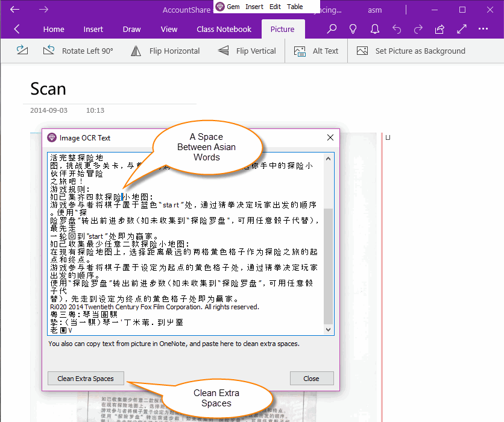Open the Gem add-in Table menu
The width and height of the screenshot is (504, 422).
[x=295, y=7]
